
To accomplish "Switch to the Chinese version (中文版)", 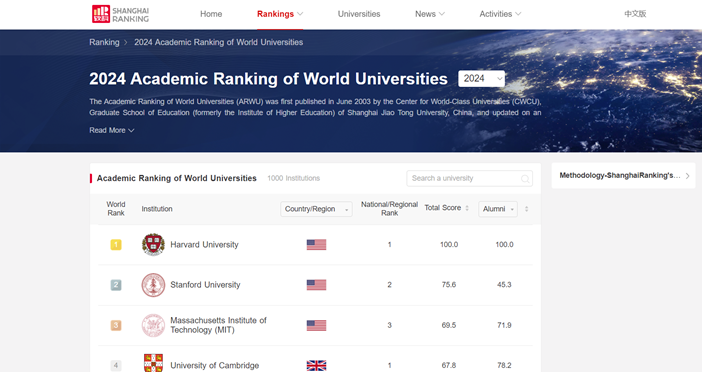I will [x=635, y=14].
